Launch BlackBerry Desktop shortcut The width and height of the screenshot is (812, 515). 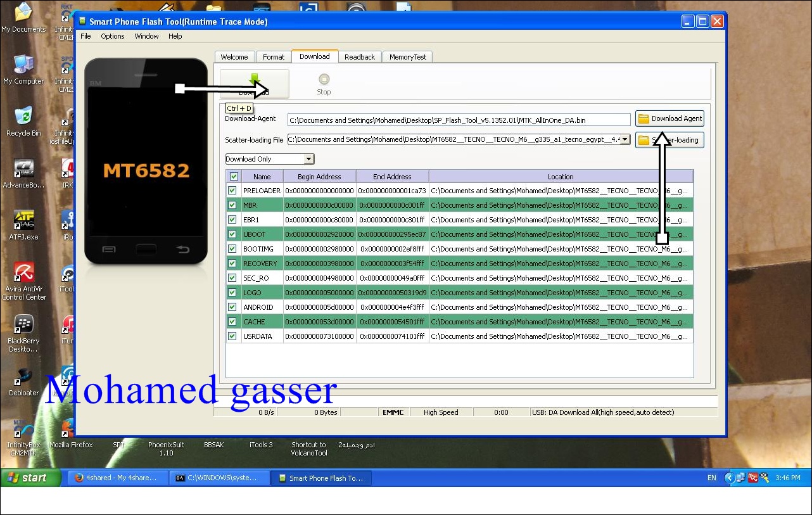[x=23, y=333]
